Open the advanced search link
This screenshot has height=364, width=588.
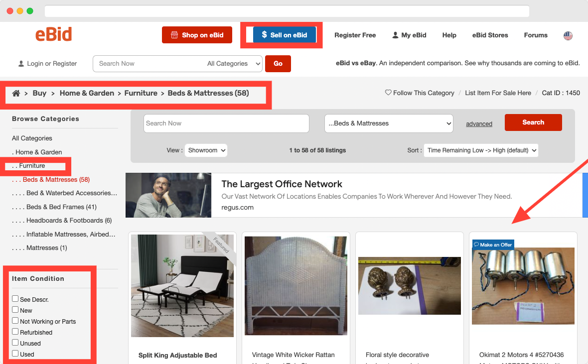tap(479, 123)
